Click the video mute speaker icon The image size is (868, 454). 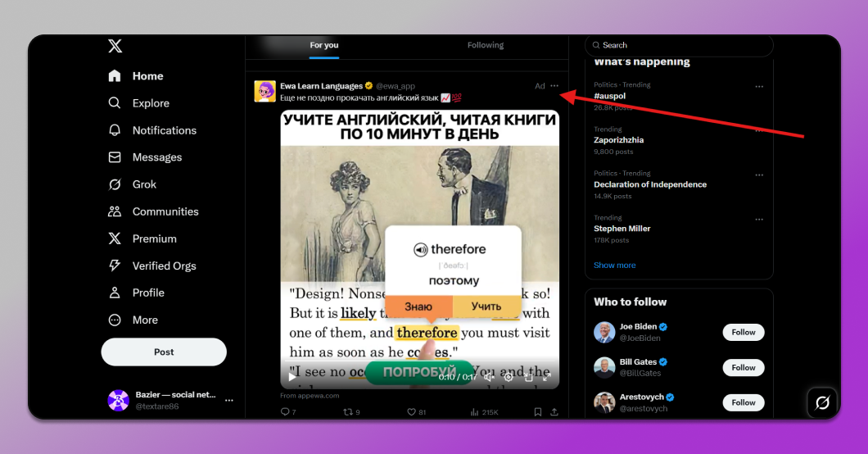489,377
